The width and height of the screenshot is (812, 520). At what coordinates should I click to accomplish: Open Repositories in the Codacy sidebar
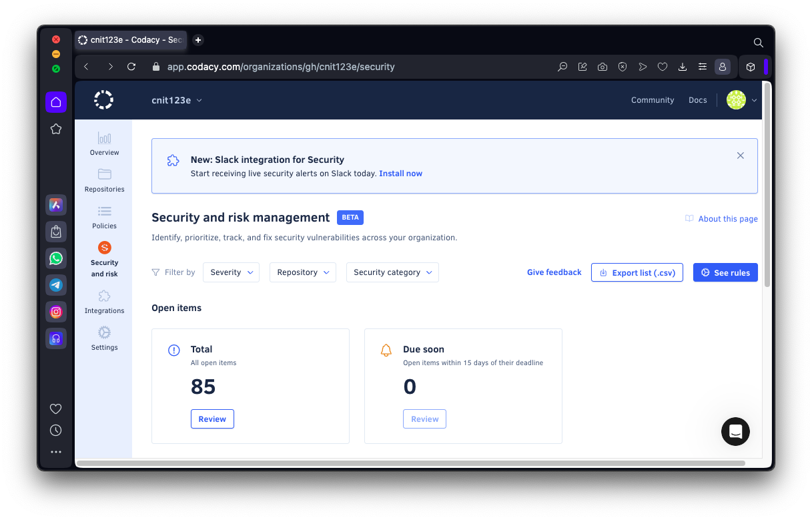(104, 180)
